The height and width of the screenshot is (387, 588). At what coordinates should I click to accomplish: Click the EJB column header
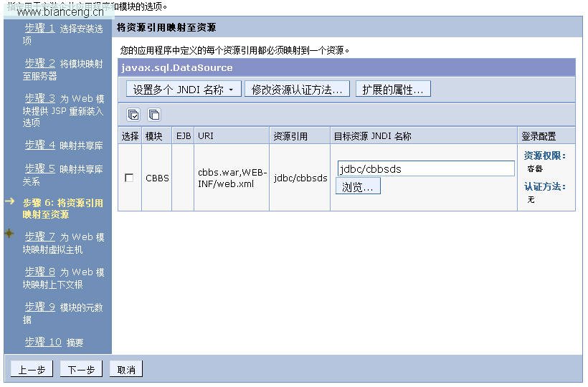(184, 136)
